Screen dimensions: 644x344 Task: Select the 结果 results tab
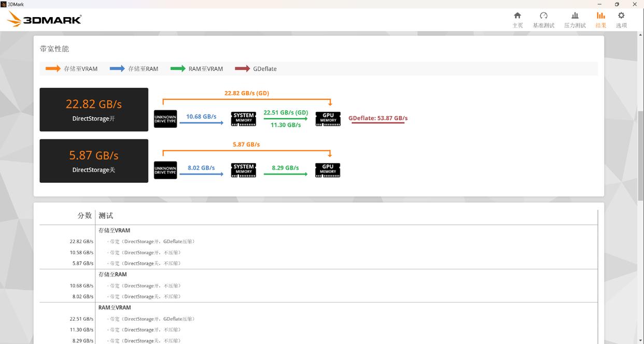[600, 20]
